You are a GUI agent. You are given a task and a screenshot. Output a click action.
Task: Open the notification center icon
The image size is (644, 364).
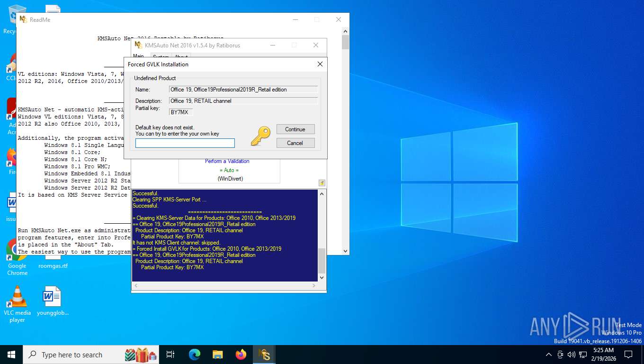click(628, 355)
